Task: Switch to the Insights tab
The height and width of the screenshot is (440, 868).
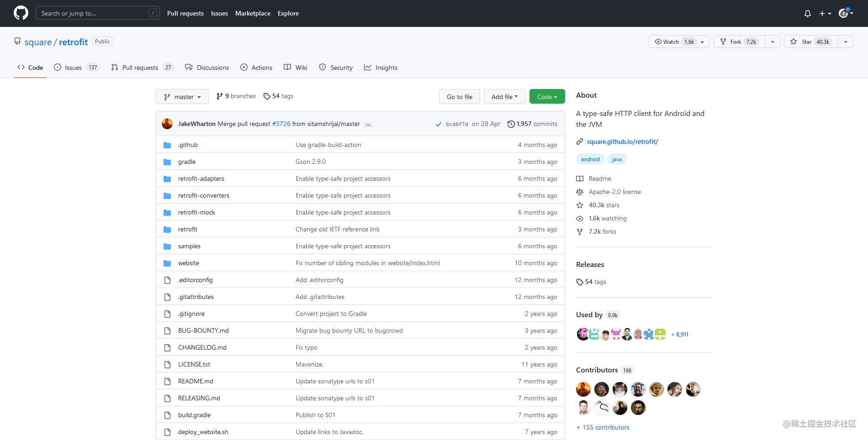Action: (x=381, y=68)
